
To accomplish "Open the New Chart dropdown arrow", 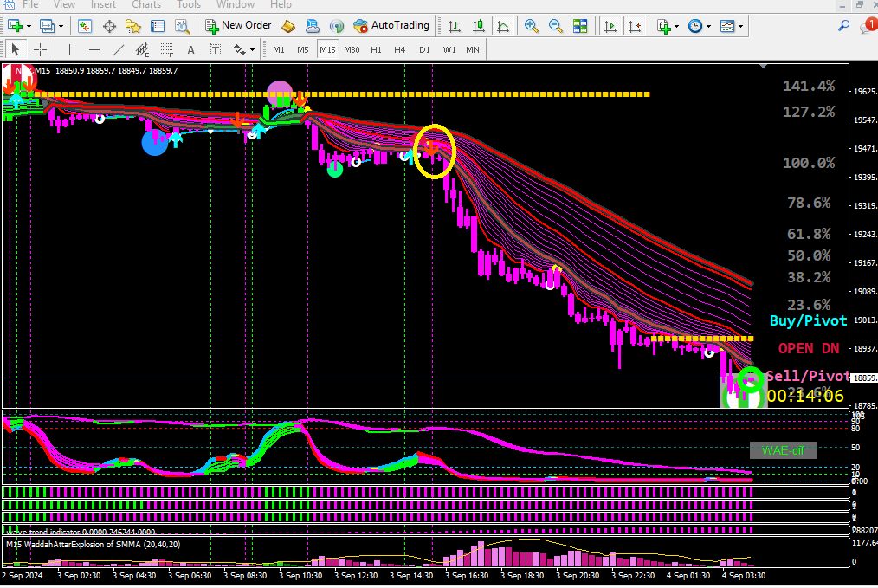I will (x=29, y=26).
